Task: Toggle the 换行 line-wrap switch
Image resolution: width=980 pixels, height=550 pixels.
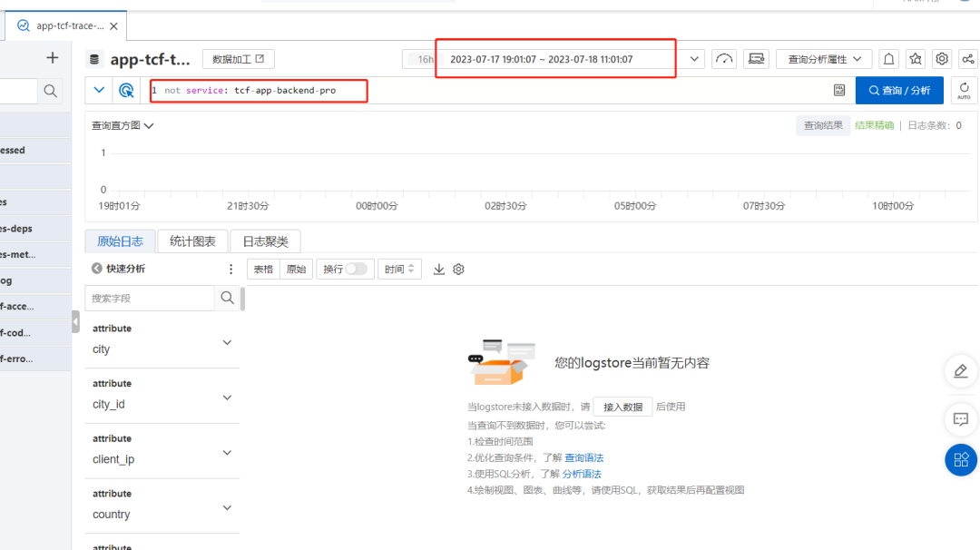Action: [357, 269]
